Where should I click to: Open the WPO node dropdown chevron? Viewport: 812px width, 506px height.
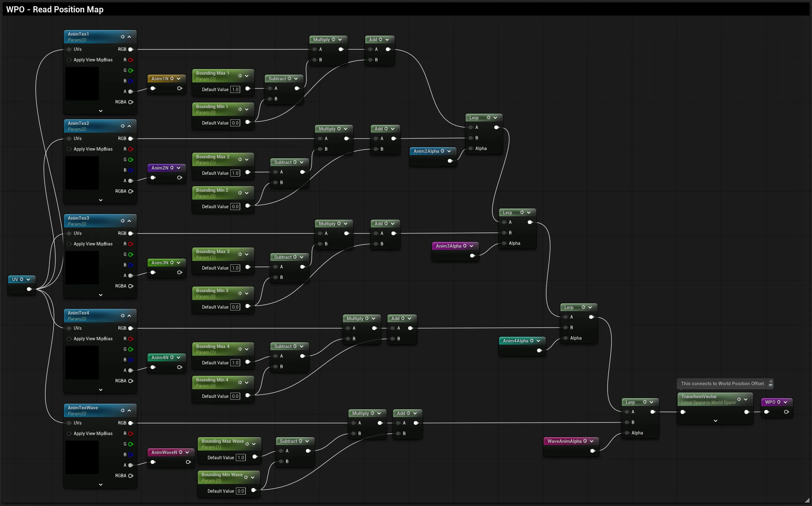(785, 402)
